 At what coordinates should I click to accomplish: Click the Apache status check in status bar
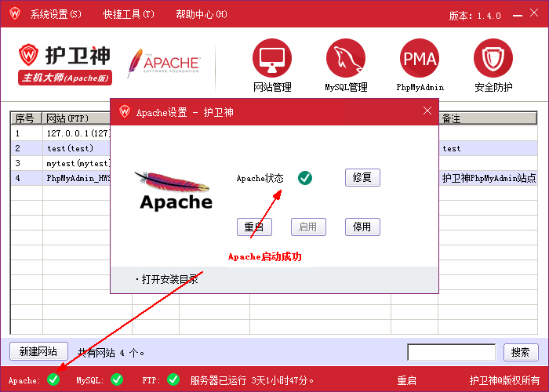click(53, 379)
